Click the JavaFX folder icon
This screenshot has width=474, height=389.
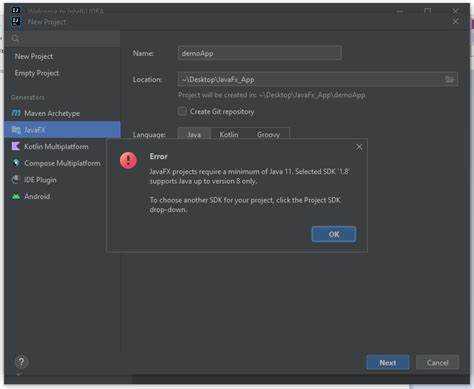tap(16, 130)
